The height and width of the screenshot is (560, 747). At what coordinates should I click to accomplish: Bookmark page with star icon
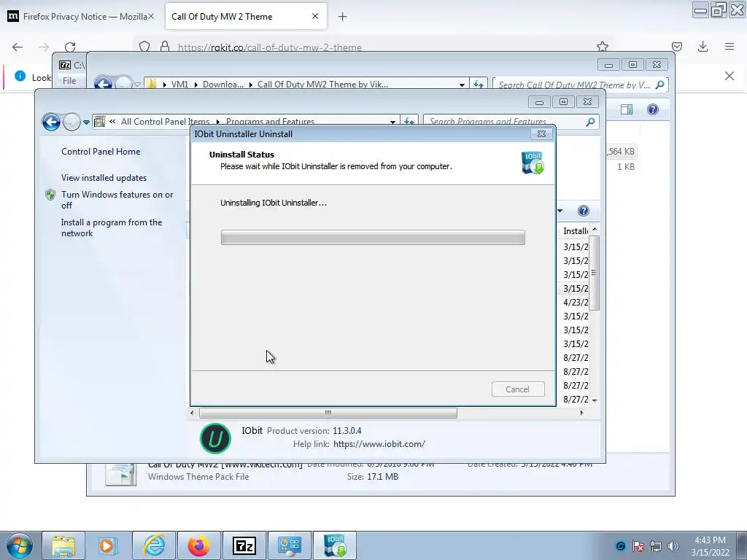(x=602, y=46)
